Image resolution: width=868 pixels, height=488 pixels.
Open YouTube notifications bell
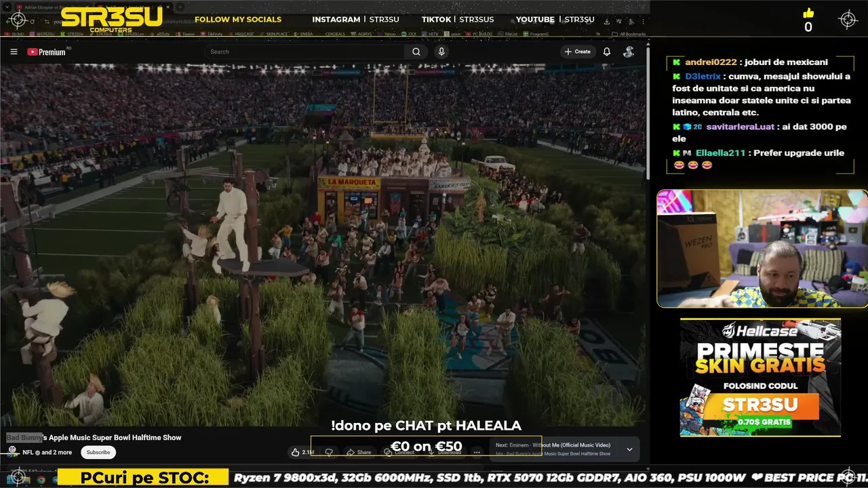[607, 52]
